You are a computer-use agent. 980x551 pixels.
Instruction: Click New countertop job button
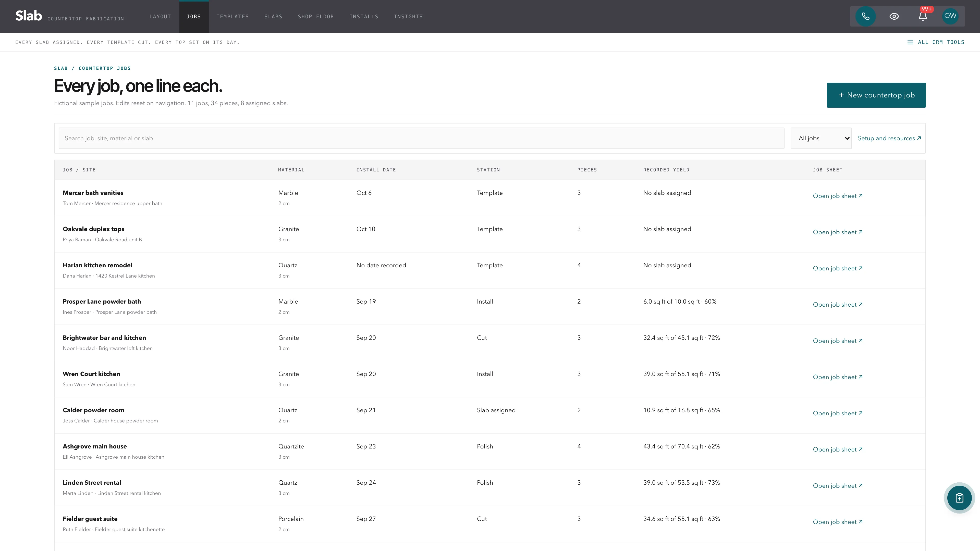[x=876, y=95]
